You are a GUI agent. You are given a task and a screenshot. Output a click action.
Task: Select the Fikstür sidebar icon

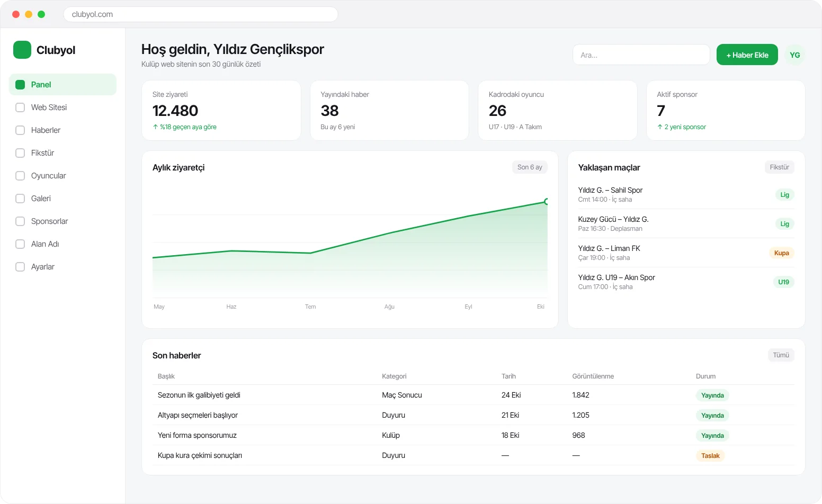(20, 153)
